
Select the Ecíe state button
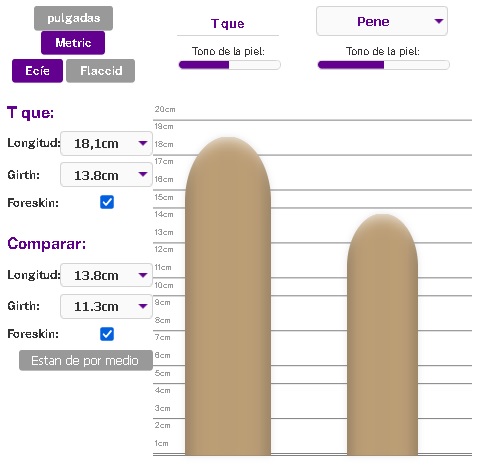(x=37, y=71)
